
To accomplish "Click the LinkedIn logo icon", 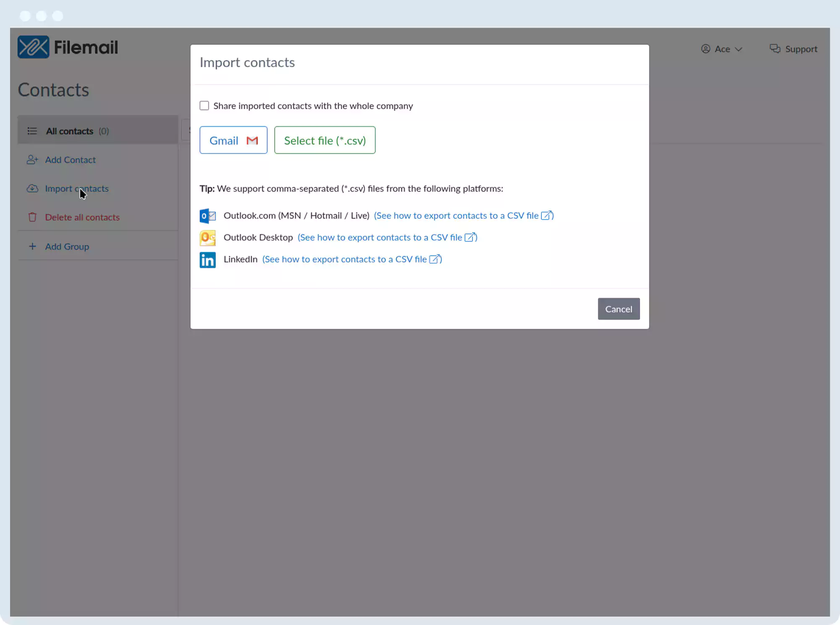I will [207, 260].
